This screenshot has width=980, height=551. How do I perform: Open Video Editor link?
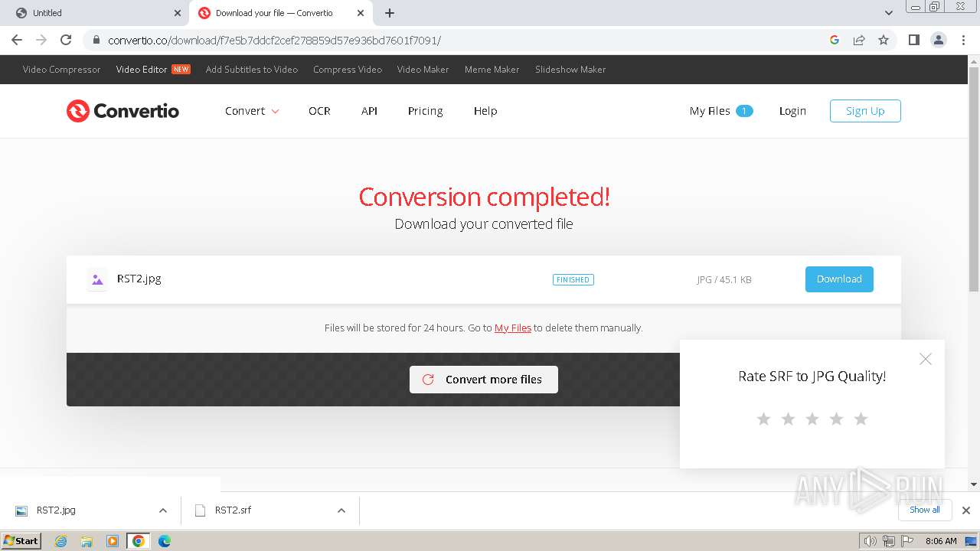pyautogui.click(x=153, y=70)
